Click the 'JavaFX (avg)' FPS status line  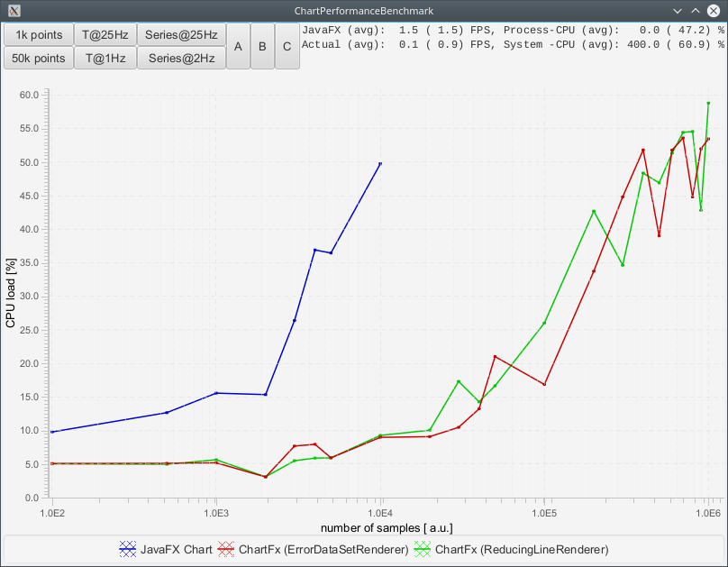click(513, 30)
